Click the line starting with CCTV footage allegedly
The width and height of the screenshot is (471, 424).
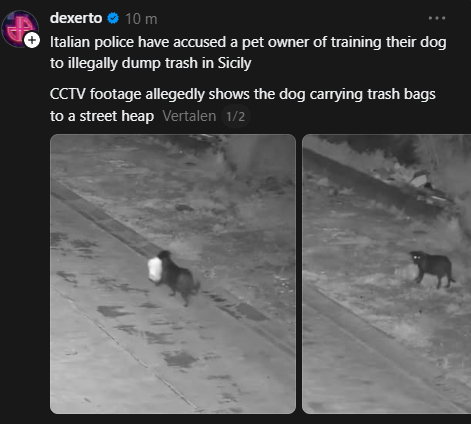(243, 94)
